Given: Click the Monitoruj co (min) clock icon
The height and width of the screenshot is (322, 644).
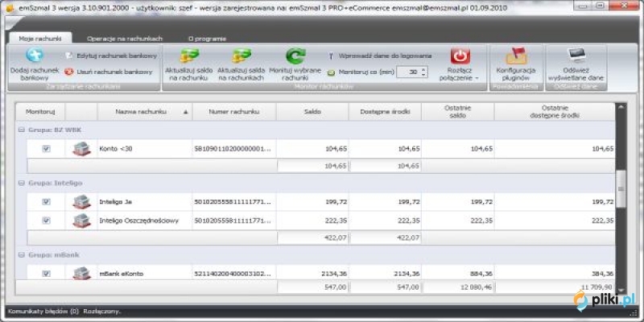Looking at the screenshot, I should coord(331,72).
